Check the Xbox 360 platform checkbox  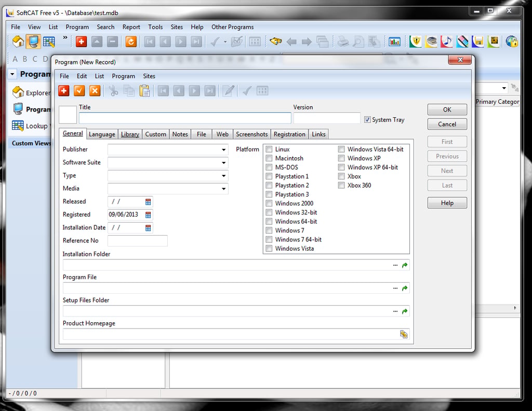[341, 185]
